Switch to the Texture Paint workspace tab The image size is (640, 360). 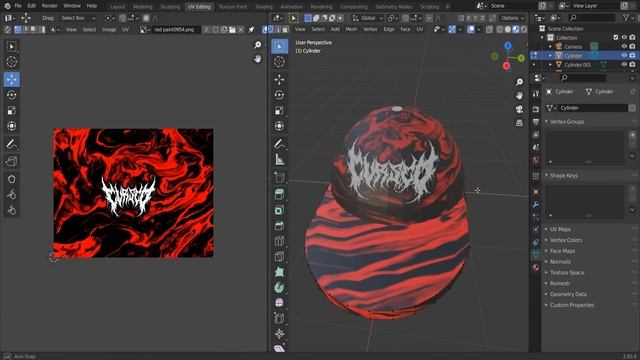pos(233,7)
